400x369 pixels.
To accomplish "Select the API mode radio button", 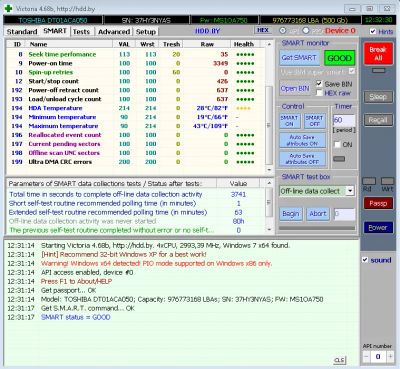I will 283,31.
